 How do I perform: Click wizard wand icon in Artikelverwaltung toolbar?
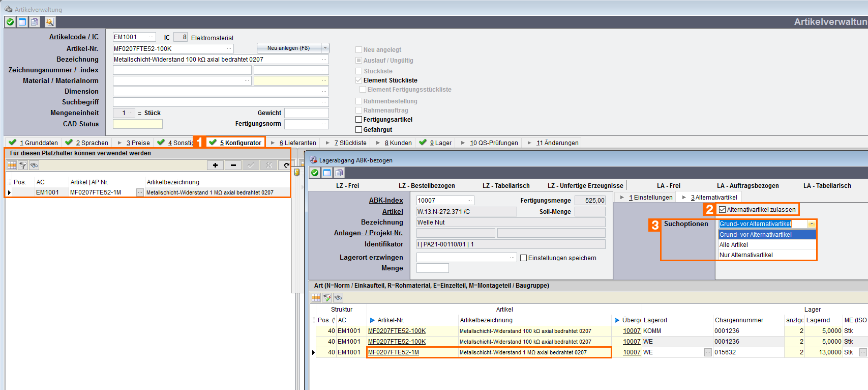coord(50,22)
